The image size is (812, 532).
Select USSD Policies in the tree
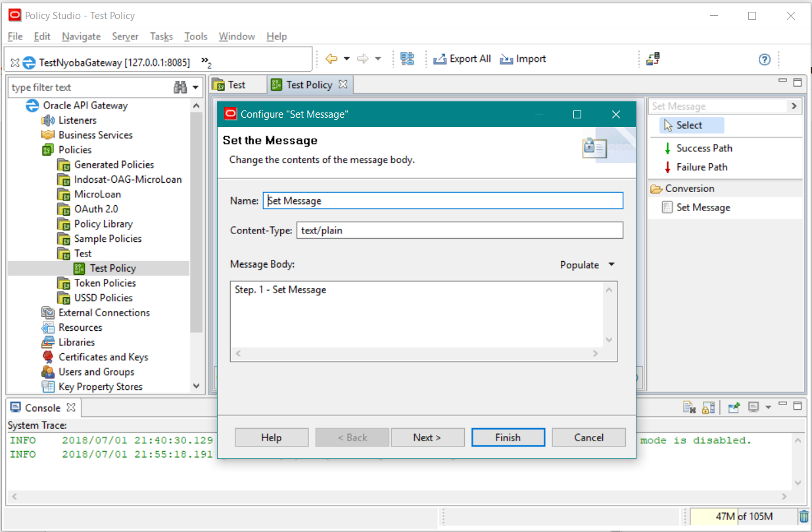[x=103, y=298]
